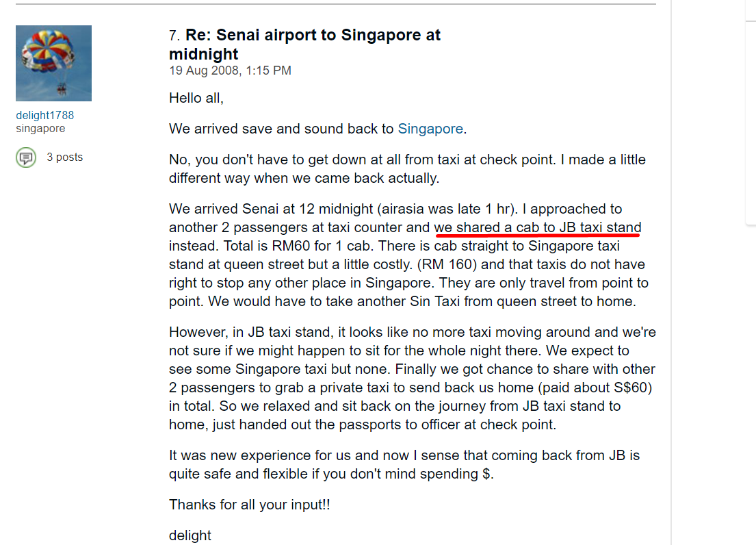Click the "delight" signature at bottom
This screenshot has height=545, width=756.
click(x=190, y=535)
